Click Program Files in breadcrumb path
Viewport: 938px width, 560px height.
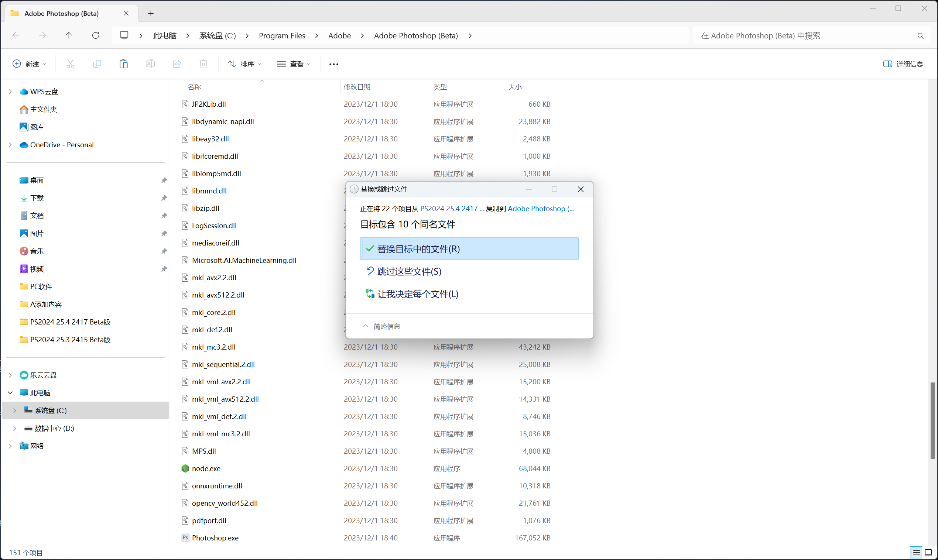tap(282, 35)
